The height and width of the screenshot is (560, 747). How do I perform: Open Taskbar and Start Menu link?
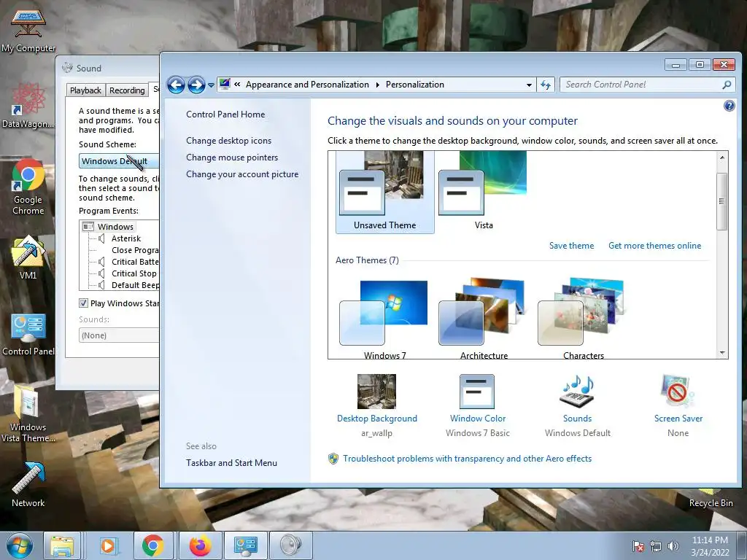coord(231,463)
